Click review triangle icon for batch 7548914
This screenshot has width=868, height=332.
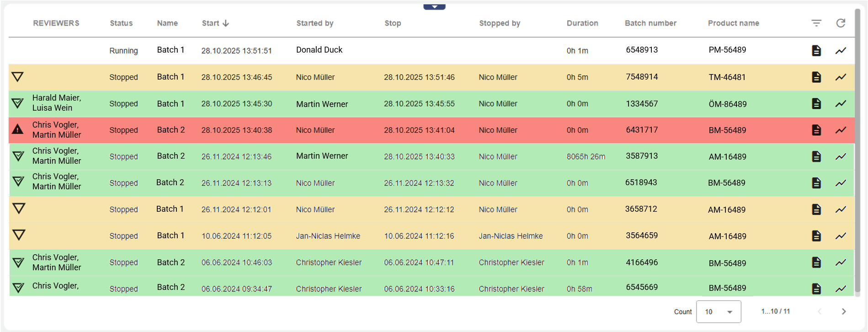pyautogui.click(x=18, y=77)
